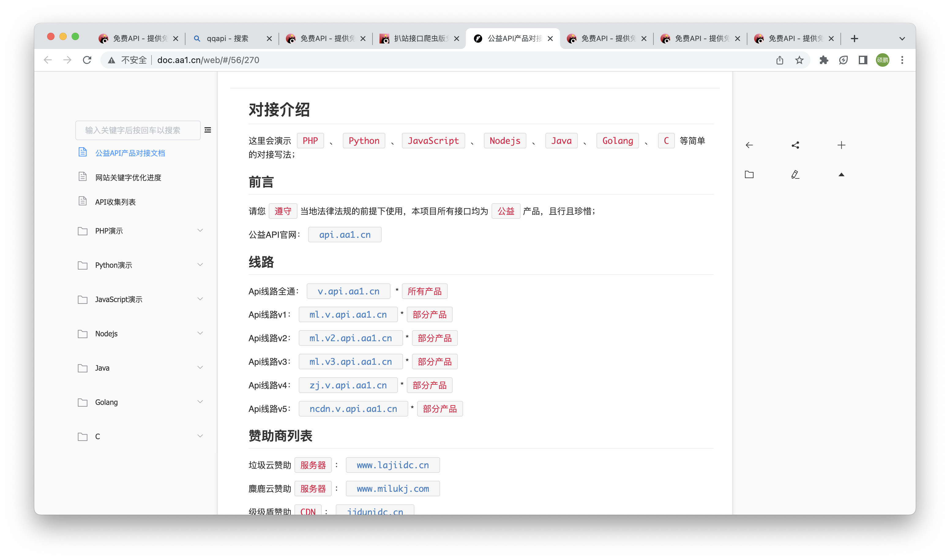Click the document icon beside 网站关键字优化进度

pos(83,177)
